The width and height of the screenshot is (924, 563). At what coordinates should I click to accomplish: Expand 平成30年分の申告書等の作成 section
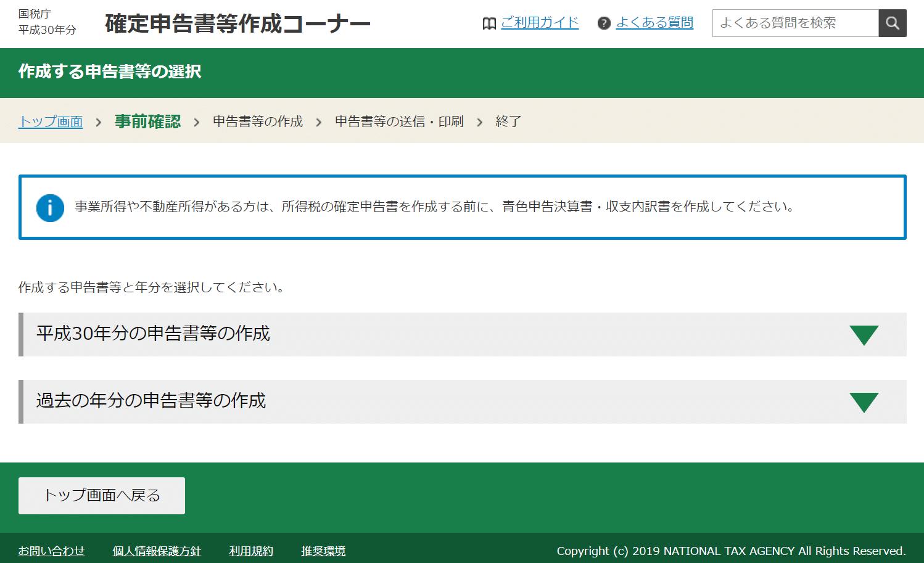coord(463,334)
